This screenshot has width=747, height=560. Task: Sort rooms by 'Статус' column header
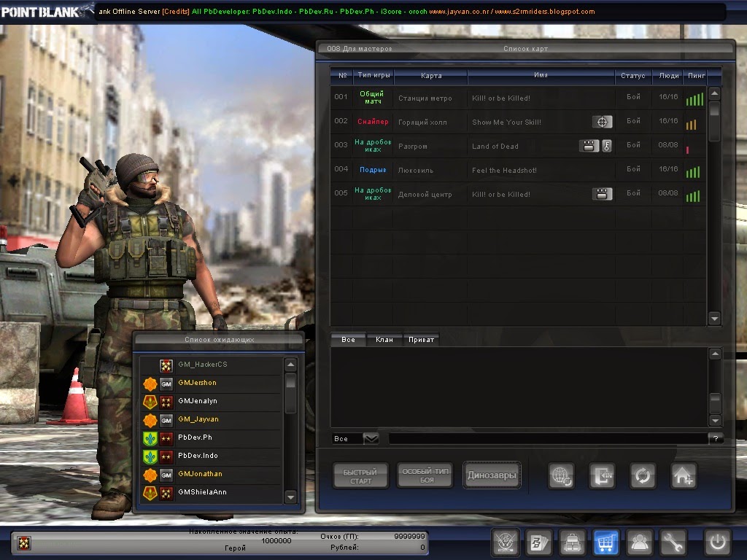tap(633, 75)
